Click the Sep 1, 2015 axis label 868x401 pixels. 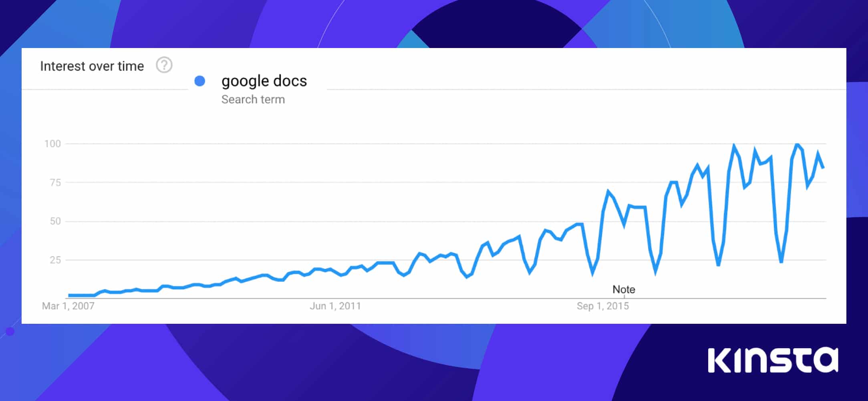[603, 306]
